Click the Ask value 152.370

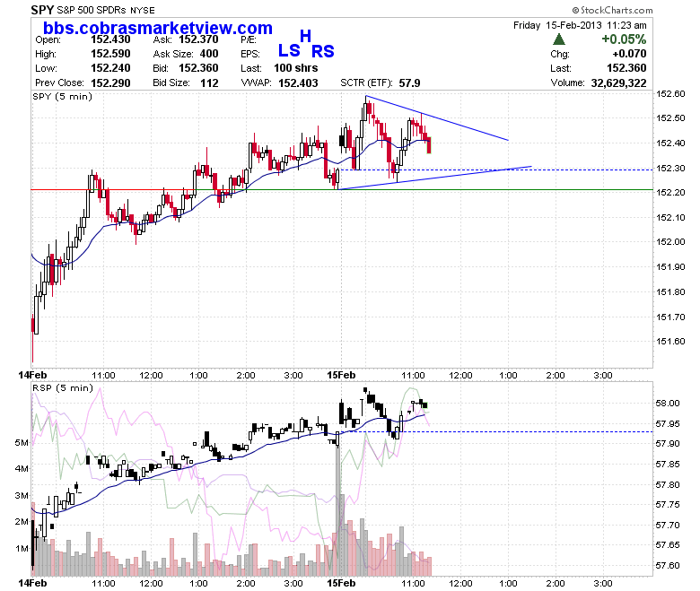pyautogui.click(x=198, y=39)
